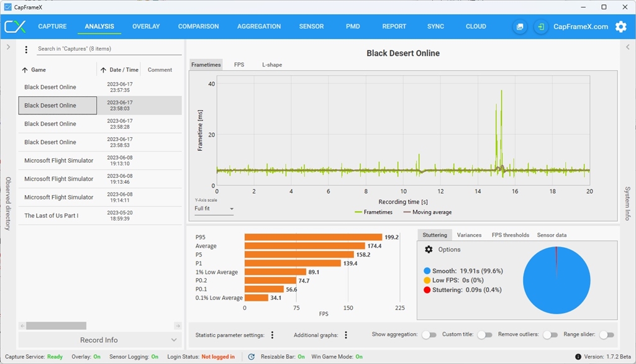Click the Game column header label

(x=39, y=70)
